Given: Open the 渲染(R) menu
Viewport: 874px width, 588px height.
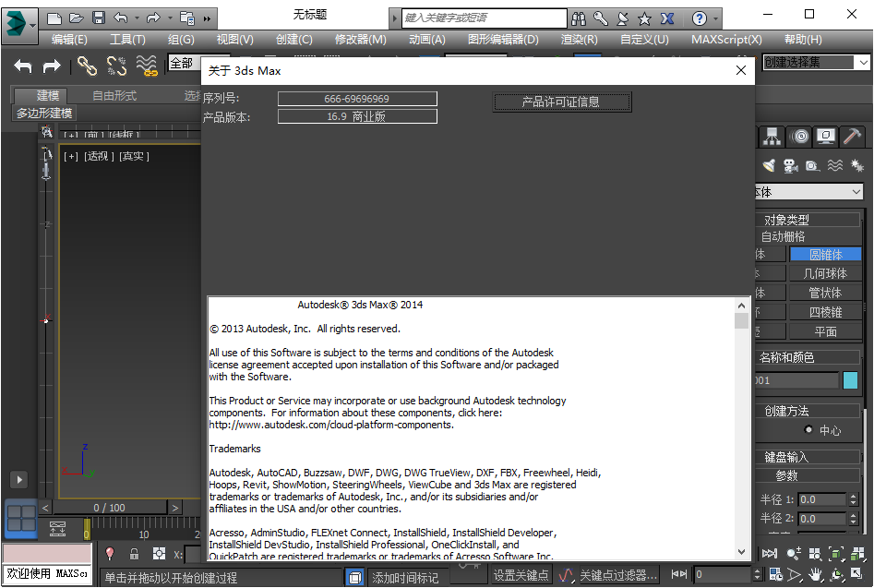Looking at the screenshot, I should pos(580,39).
